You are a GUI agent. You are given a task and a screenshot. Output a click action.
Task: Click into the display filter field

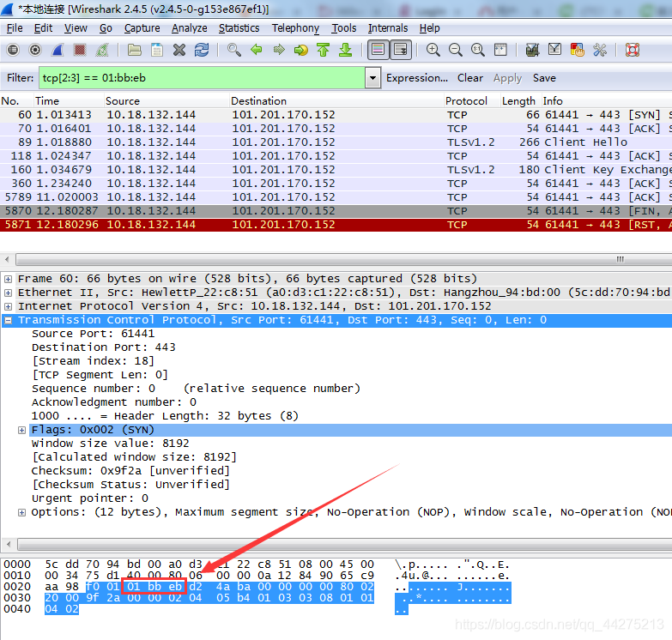[x=202, y=78]
